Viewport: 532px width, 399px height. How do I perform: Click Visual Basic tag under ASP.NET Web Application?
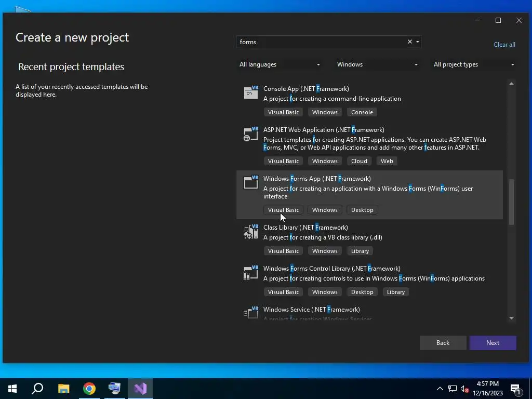[x=283, y=161]
